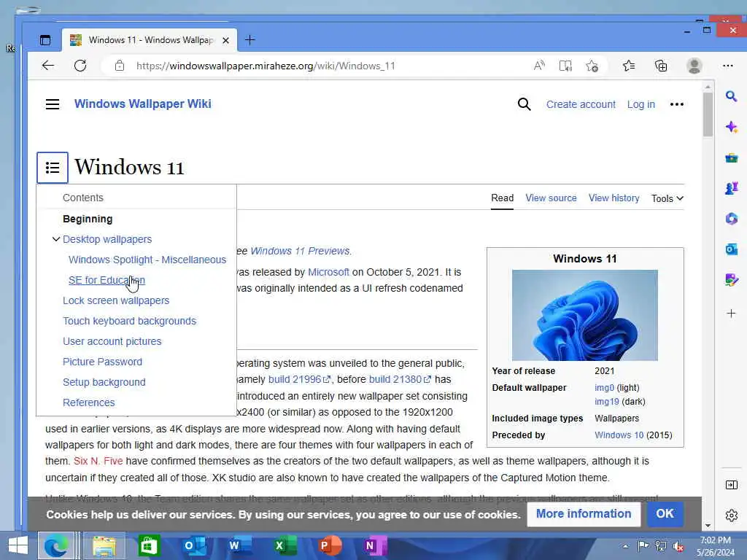Expand the Tools dropdown
The image size is (747, 560).
(x=667, y=198)
